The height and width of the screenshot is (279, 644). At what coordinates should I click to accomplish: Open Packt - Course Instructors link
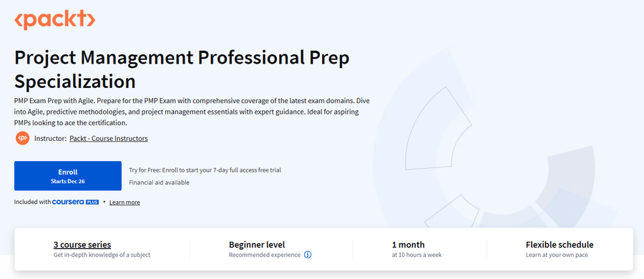coord(109,139)
